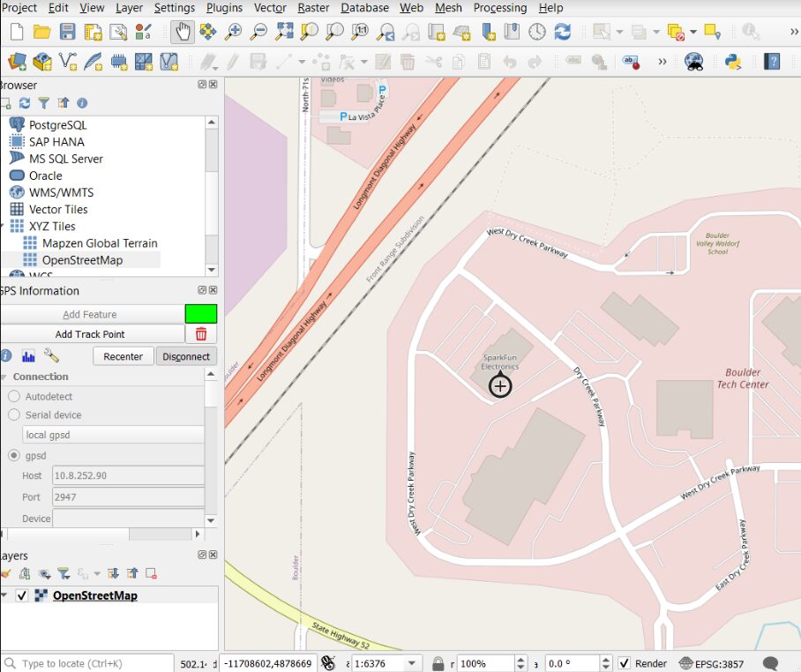The height and width of the screenshot is (672, 801).
Task: Click the Recenter button
Action: click(x=124, y=356)
